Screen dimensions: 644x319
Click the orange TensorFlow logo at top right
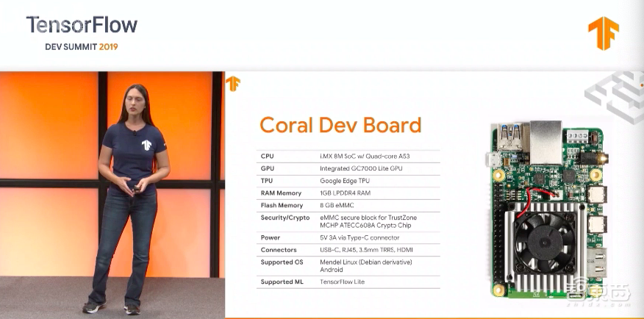click(603, 33)
